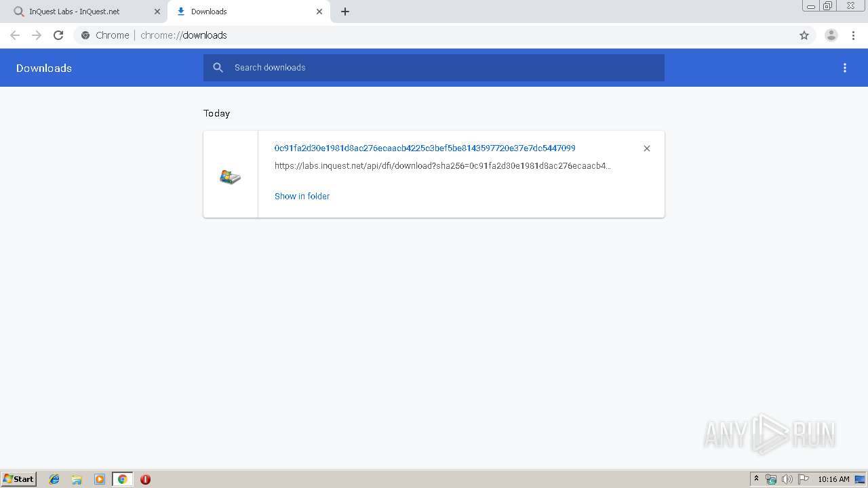Open the network tray icon
The height and width of the screenshot is (488, 868).
point(771,479)
